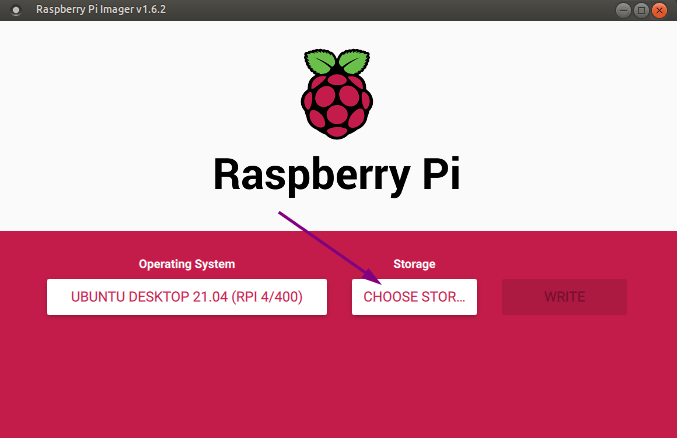Click the Storage label above the button
This screenshot has width=677, height=438.
[414, 264]
